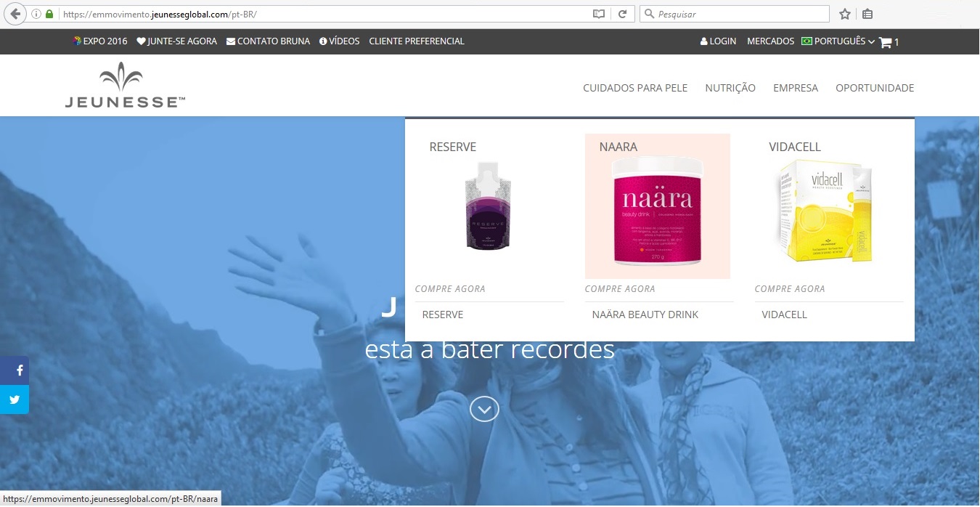This screenshot has width=980, height=507.
Task: Open MERCADOS link
Action: (x=770, y=41)
